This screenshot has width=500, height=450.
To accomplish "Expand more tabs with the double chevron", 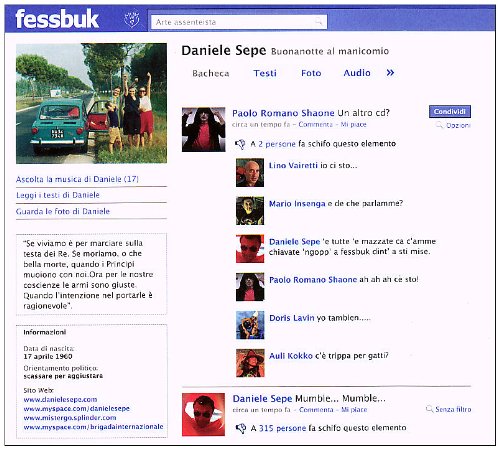I will (x=390, y=73).
